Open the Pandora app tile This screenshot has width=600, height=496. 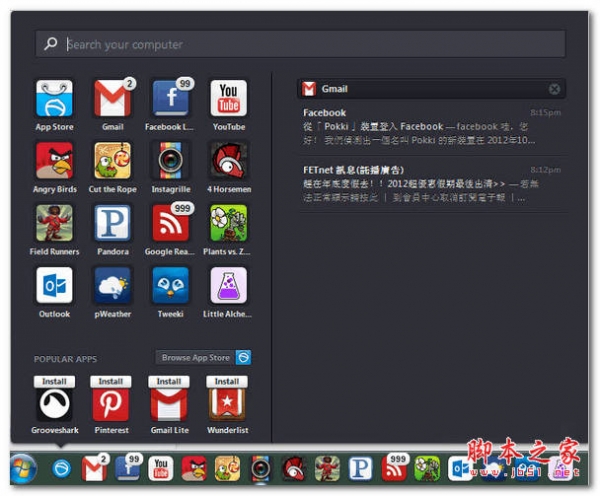click(112, 223)
